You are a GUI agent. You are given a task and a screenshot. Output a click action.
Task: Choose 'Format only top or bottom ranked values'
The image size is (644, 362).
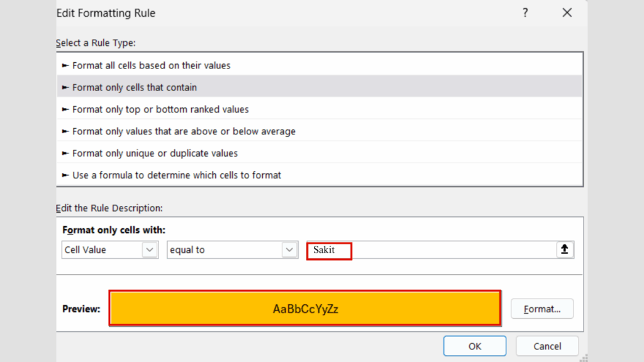(x=160, y=109)
